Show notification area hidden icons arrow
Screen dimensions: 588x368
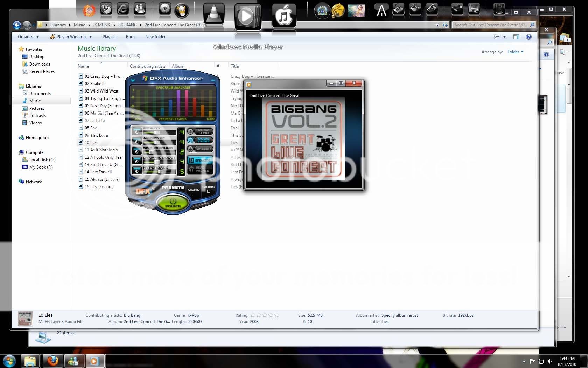[x=524, y=361]
